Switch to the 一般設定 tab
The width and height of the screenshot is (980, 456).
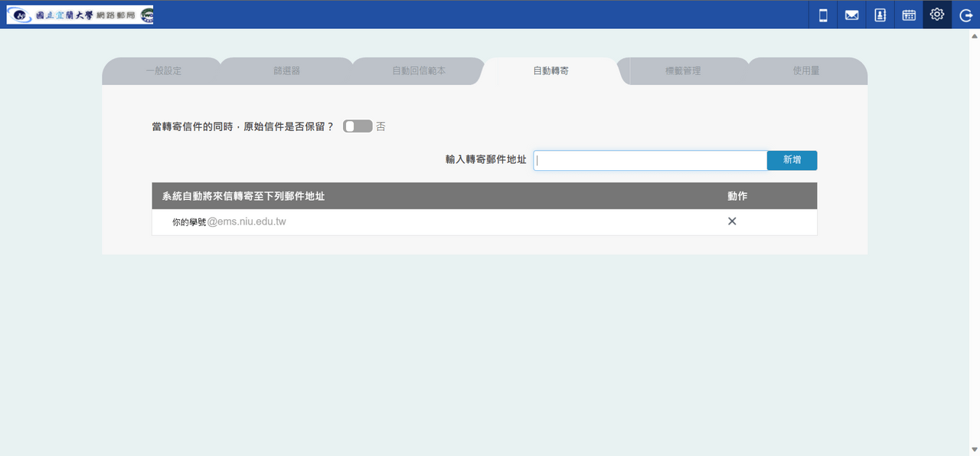coord(163,71)
